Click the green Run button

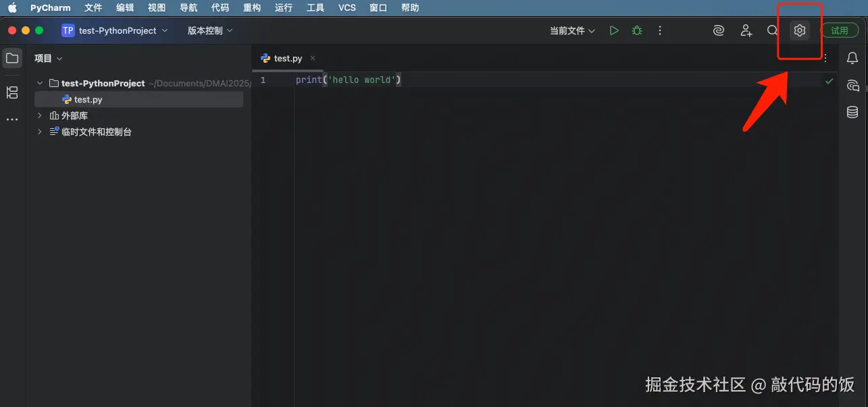614,30
